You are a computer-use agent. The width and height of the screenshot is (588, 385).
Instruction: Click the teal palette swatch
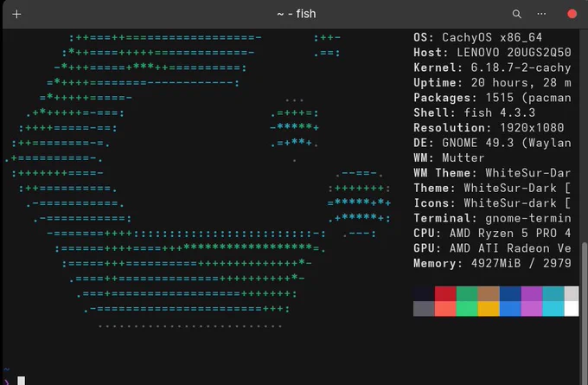click(x=553, y=294)
